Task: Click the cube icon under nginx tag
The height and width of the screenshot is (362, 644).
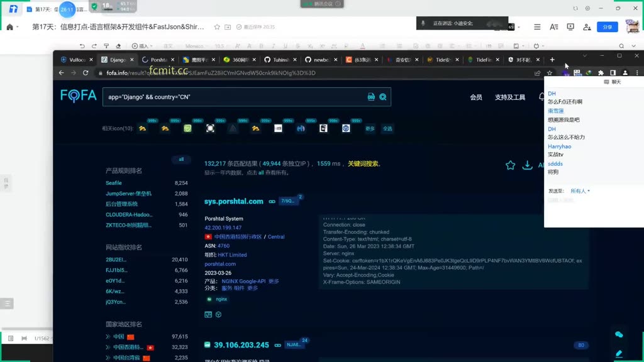Action: (218, 314)
